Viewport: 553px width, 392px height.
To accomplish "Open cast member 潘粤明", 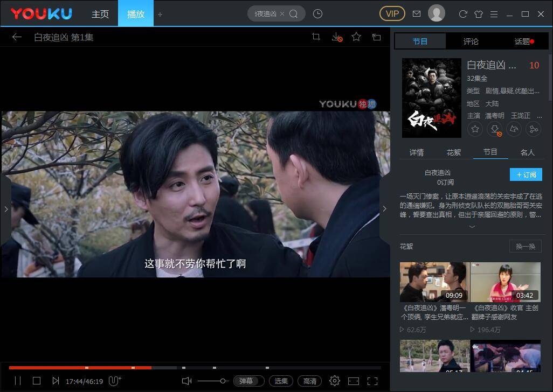I will [494, 116].
